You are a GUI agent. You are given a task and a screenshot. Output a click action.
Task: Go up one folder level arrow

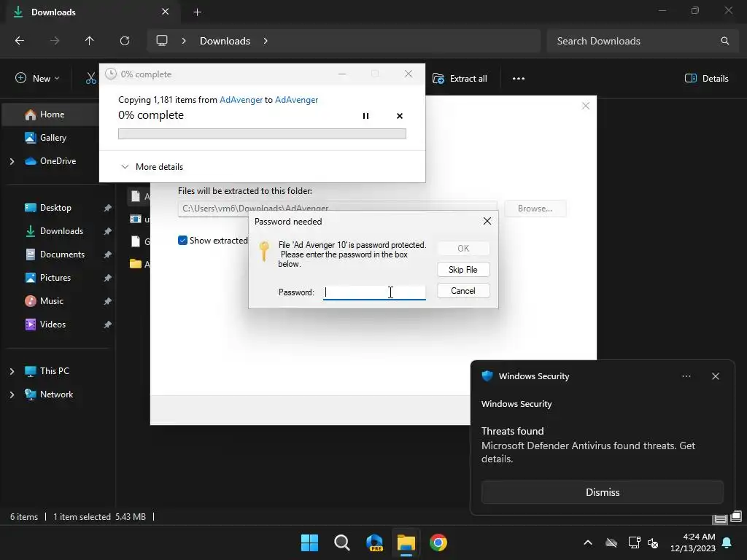tap(89, 41)
